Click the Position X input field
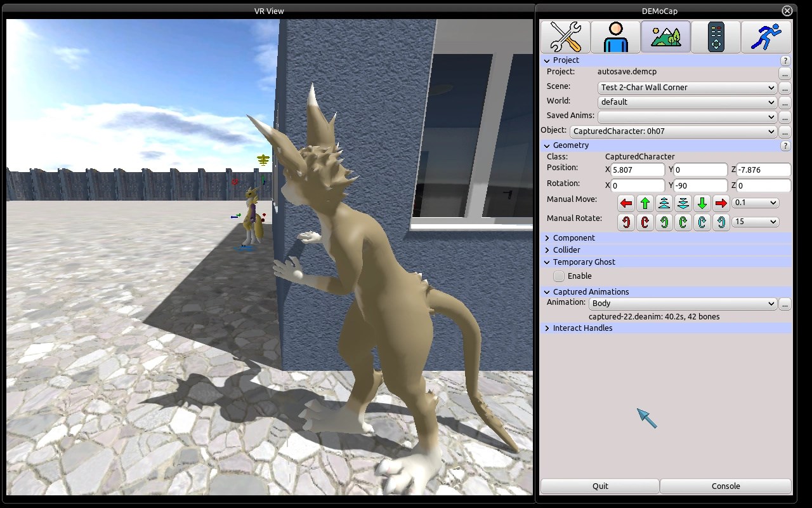The width and height of the screenshot is (812, 508). tap(638, 170)
